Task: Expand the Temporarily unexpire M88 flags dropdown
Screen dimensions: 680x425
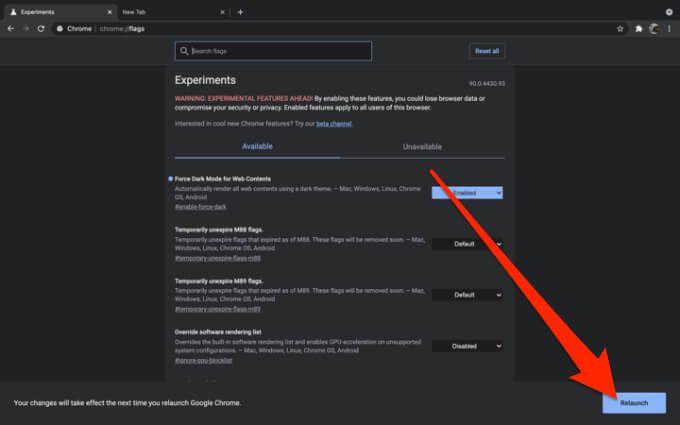Action: (467, 244)
